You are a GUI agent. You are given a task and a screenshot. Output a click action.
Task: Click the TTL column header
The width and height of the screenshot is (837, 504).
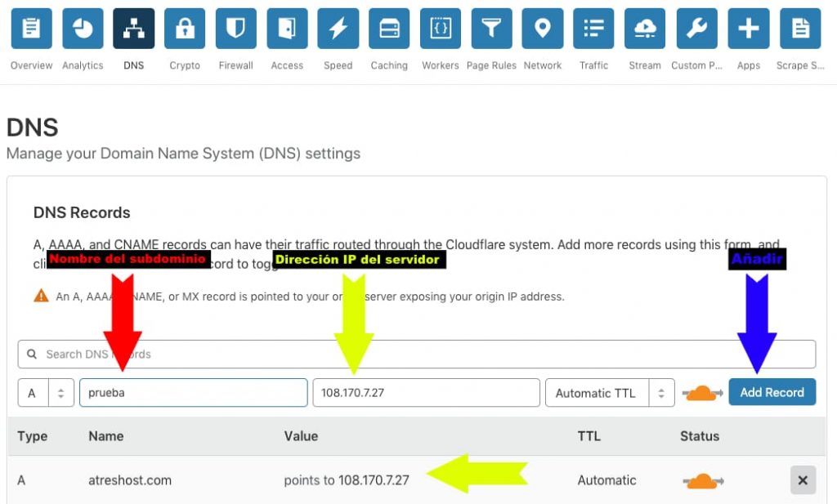[x=589, y=436]
